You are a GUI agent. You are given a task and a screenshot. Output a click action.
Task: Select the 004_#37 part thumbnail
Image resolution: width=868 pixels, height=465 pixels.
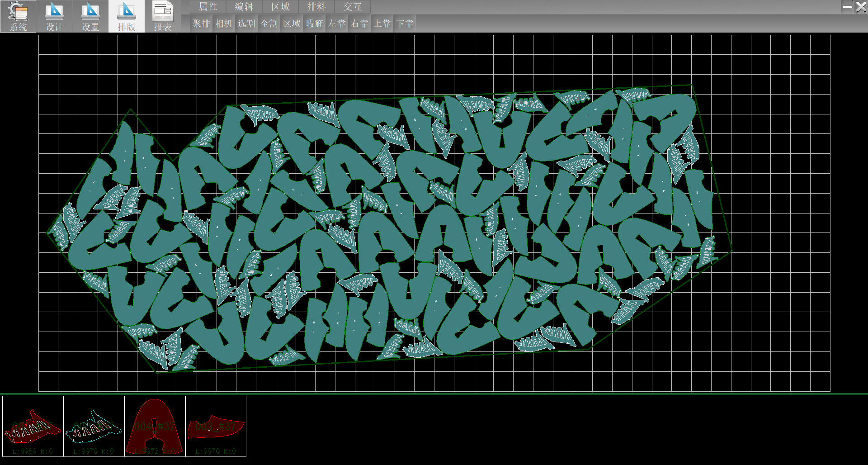tap(155, 426)
